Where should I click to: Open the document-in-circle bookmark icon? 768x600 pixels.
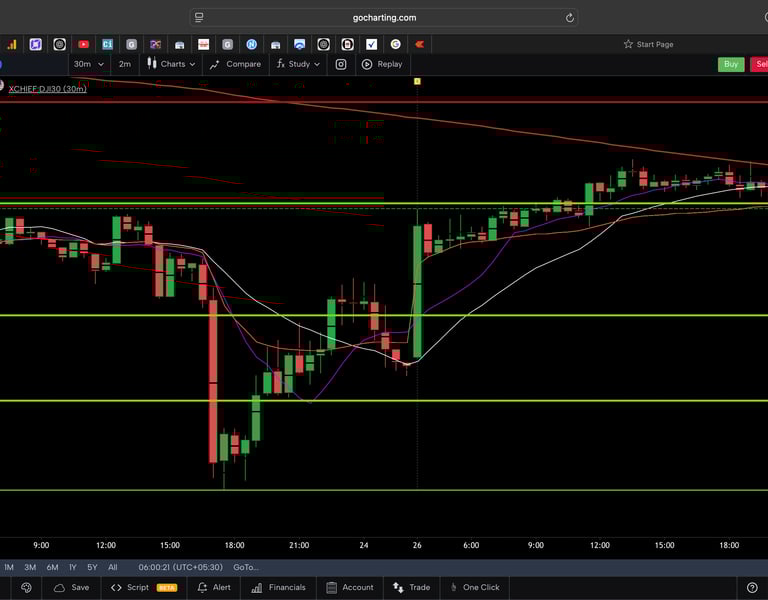click(x=347, y=45)
